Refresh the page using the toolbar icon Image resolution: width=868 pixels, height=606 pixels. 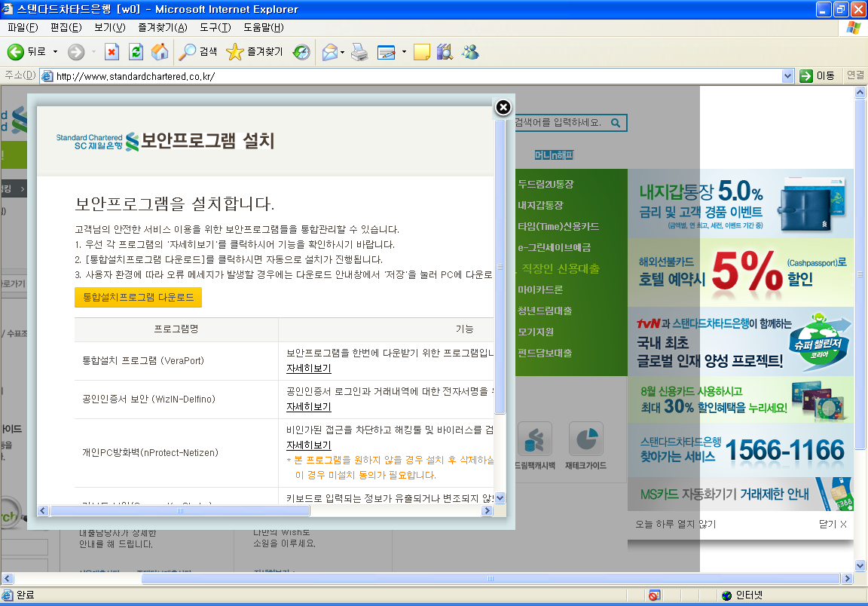[136, 52]
